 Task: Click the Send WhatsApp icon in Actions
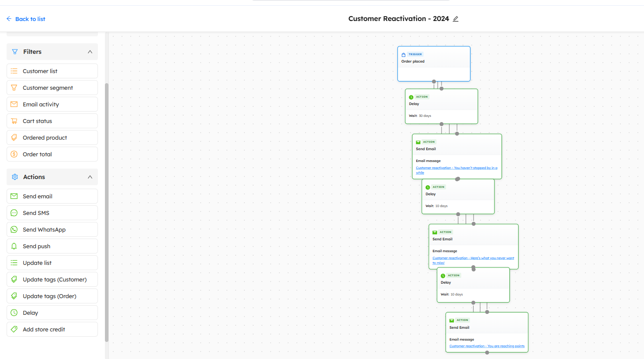tap(14, 229)
